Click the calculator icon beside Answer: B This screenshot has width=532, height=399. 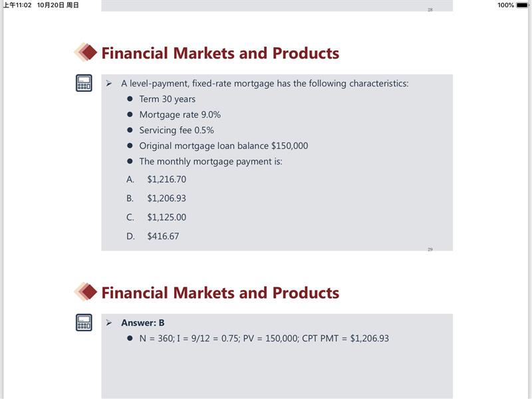[x=84, y=323]
